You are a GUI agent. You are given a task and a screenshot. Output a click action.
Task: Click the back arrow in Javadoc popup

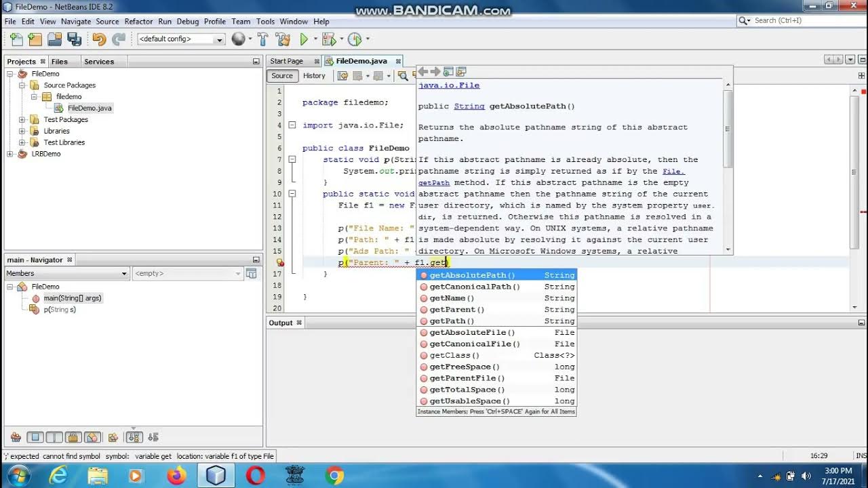pyautogui.click(x=423, y=72)
